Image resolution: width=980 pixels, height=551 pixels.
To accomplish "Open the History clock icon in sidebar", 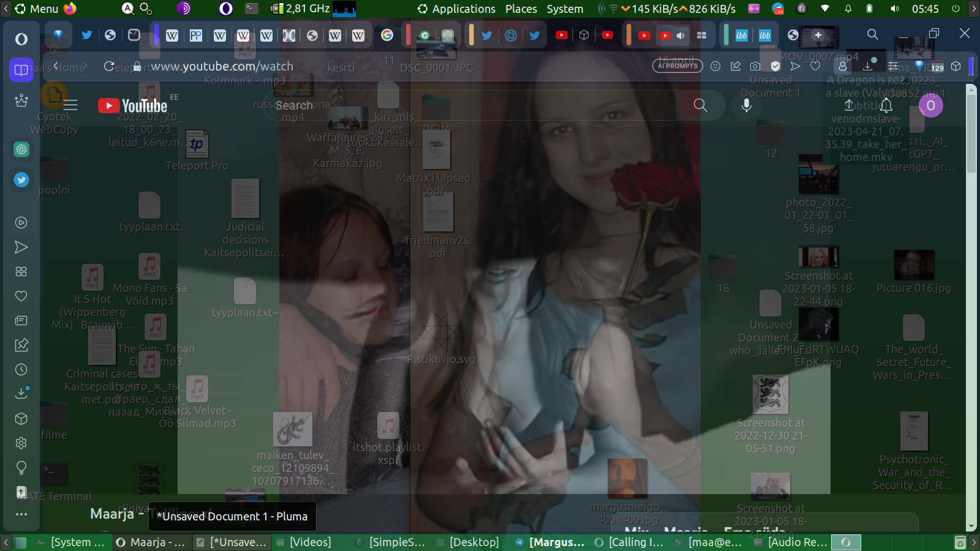I will pos(21,370).
